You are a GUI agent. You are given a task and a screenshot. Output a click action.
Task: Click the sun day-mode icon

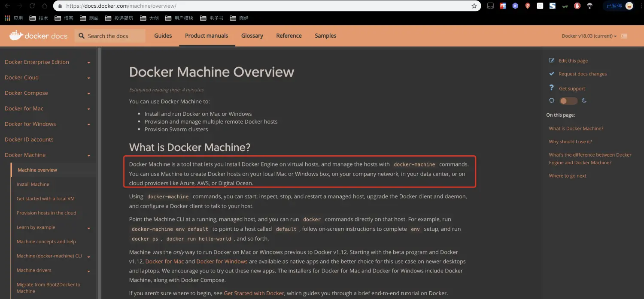tap(552, 100)
